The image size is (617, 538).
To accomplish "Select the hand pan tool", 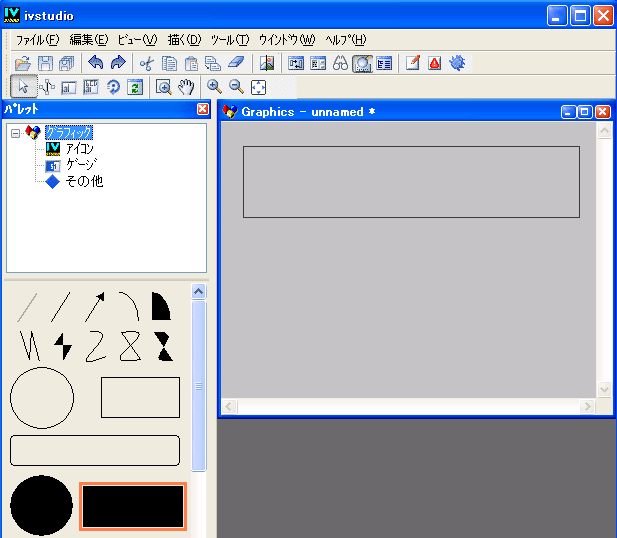I will [185, 87].
